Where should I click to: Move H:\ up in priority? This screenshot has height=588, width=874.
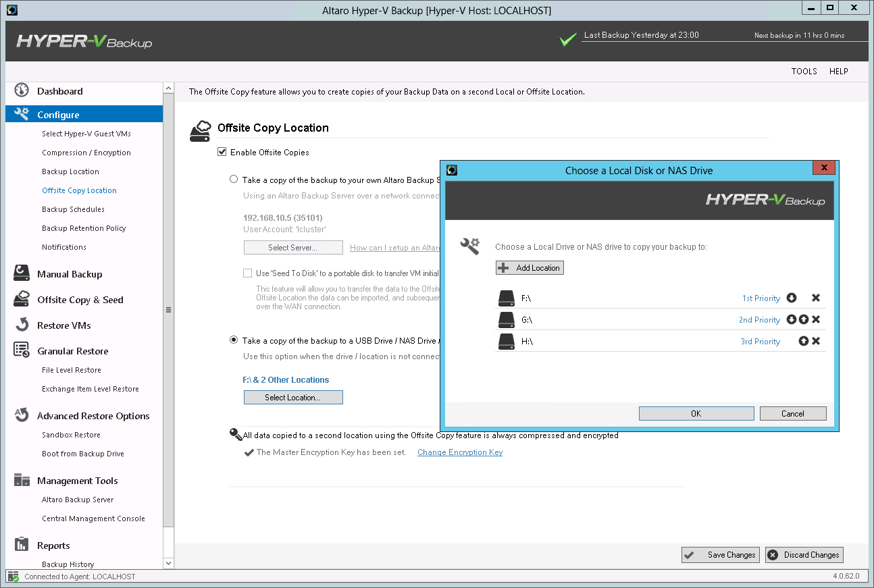(x=804, y=341)
